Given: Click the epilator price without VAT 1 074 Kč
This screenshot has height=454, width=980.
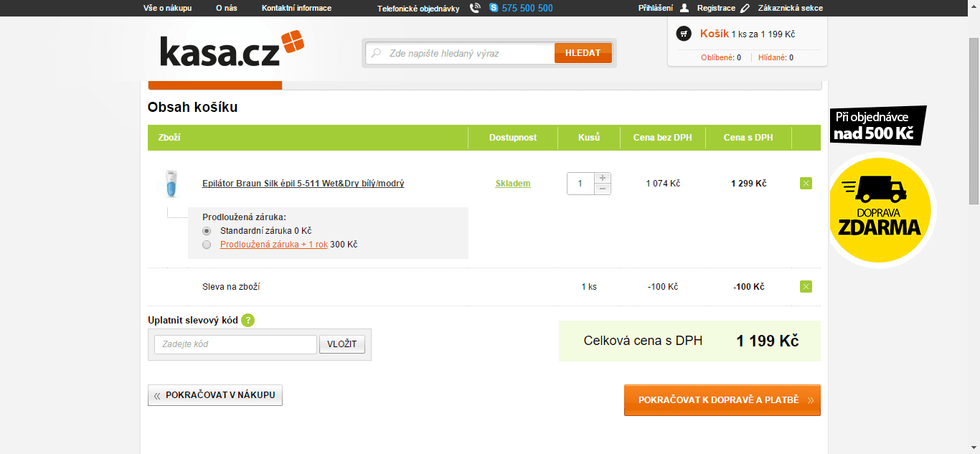Looking at the screenshot, I should point(663,184).
